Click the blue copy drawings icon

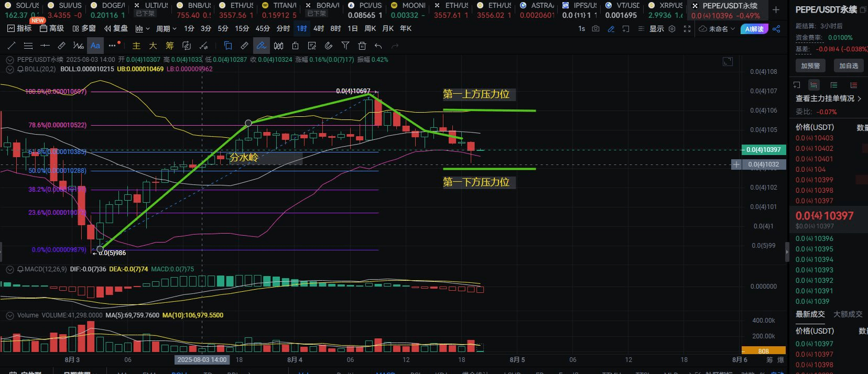pos(227,46)
